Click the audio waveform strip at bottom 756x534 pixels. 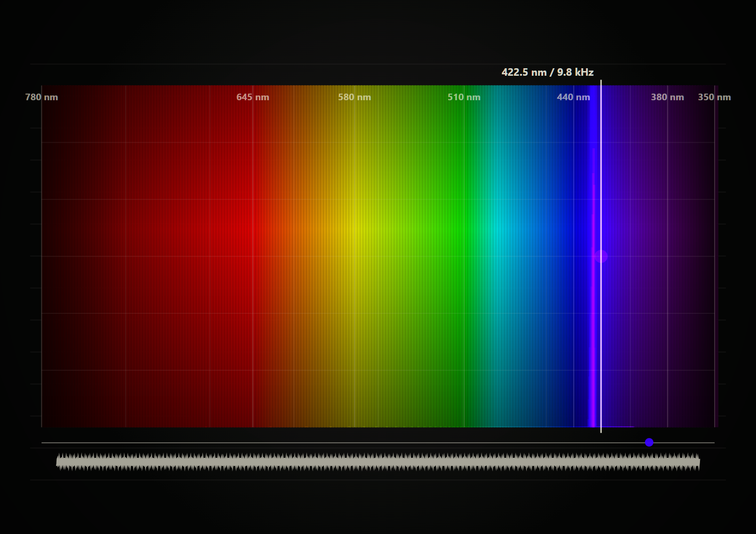coord(378,462)
